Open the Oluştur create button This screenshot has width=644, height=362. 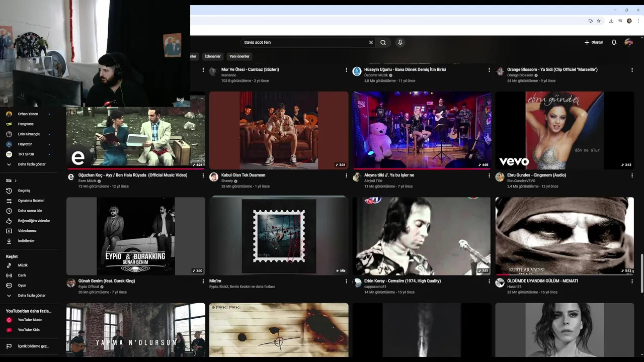(594, 43)
